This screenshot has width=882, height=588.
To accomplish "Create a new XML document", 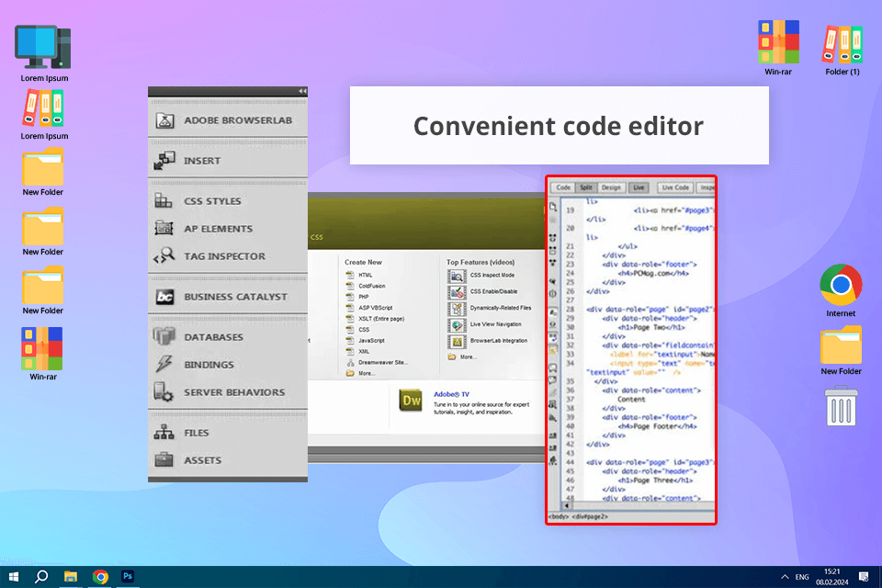I will pyautogui.click(x=357, y=351).
